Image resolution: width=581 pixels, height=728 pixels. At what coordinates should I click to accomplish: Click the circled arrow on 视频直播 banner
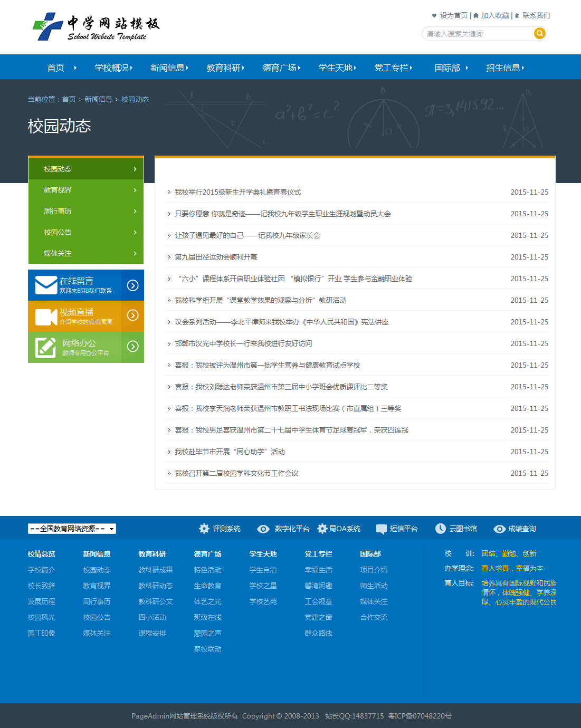[x=133, y=315]
